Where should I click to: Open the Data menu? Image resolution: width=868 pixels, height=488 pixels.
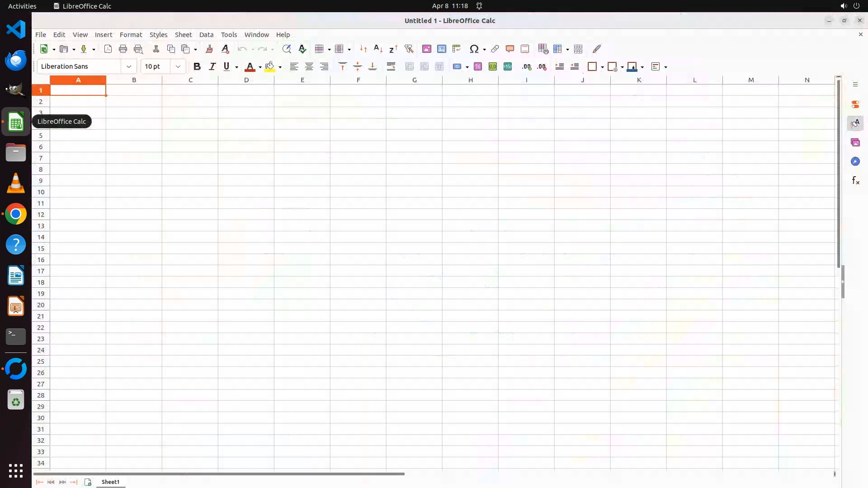point(206,35)
